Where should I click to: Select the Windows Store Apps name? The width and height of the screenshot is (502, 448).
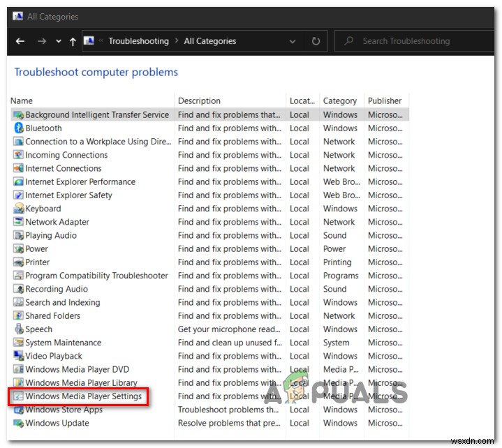tap(64, 410)
